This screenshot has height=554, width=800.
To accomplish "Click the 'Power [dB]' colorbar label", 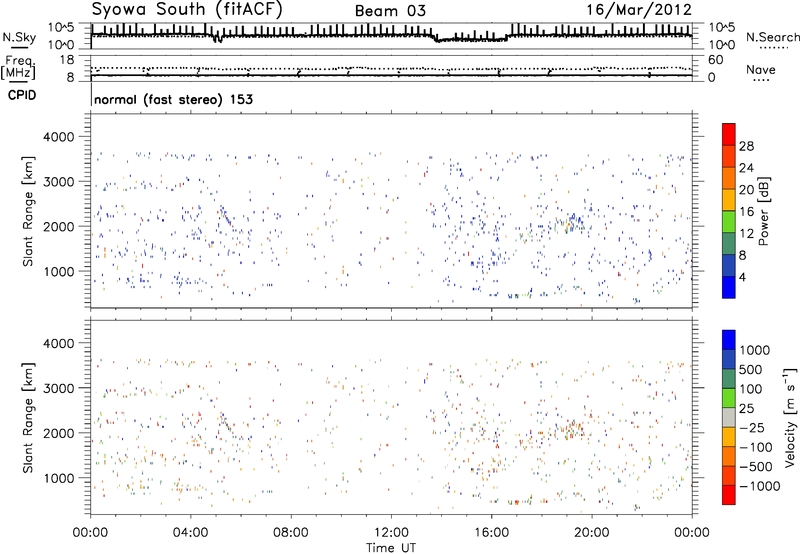I will tap(764, 211).
